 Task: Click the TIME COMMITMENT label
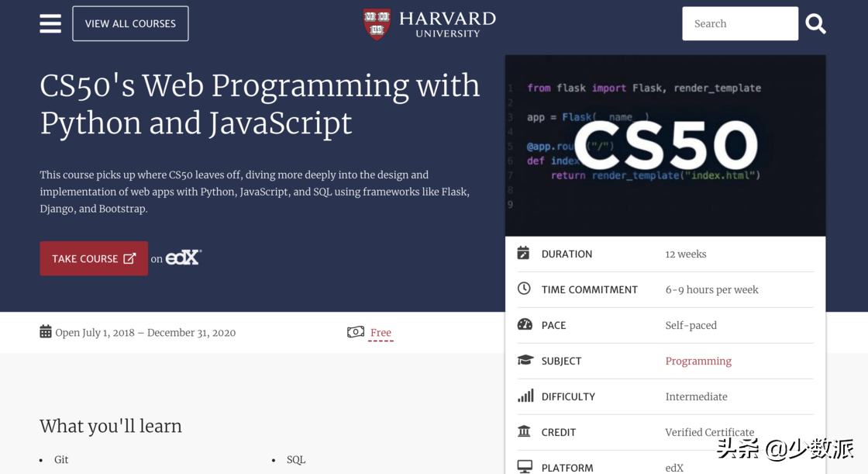(589, 289)
